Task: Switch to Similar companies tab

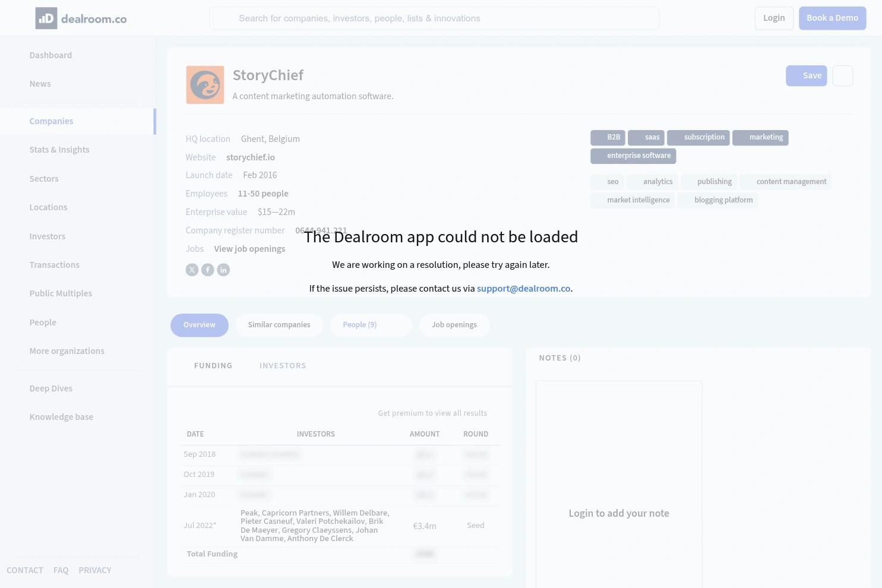Action: tap(279, 325)
